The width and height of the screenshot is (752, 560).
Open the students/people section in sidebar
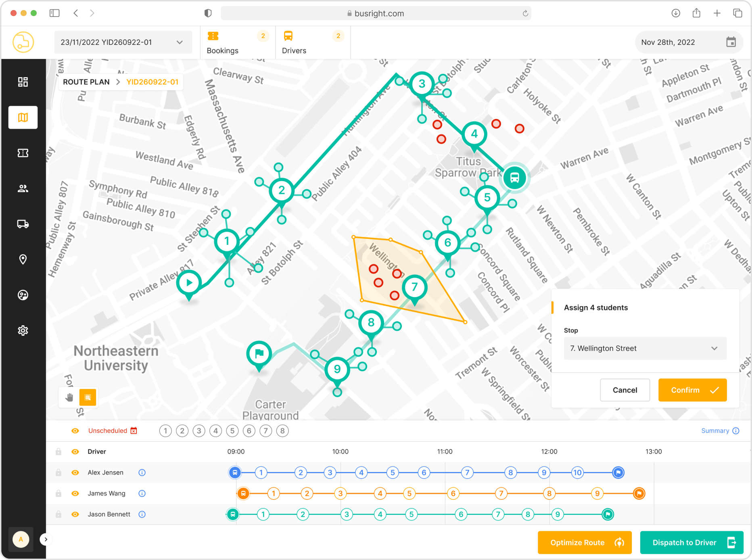click(x=23, y=188)
